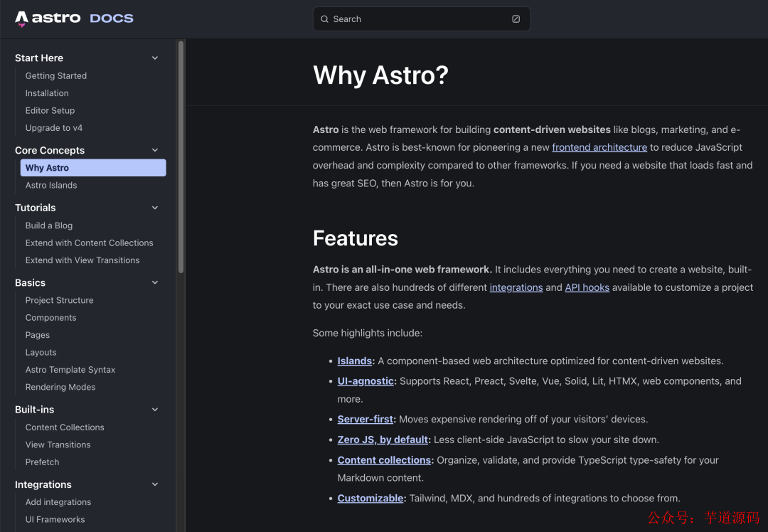Open Content collections feature link
Viewport: 768px width, 532px height.
pyautogui.click(x=384, y=460)
